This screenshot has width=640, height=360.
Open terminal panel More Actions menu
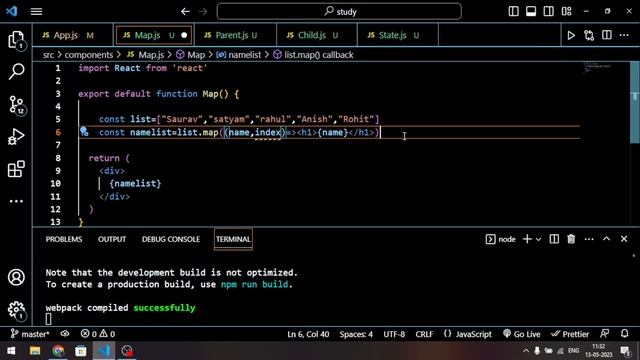589,239
